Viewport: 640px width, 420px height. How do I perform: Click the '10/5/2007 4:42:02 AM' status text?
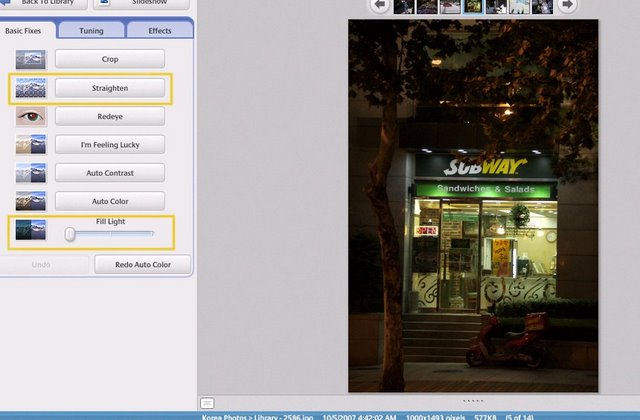(x=359, y=417)
